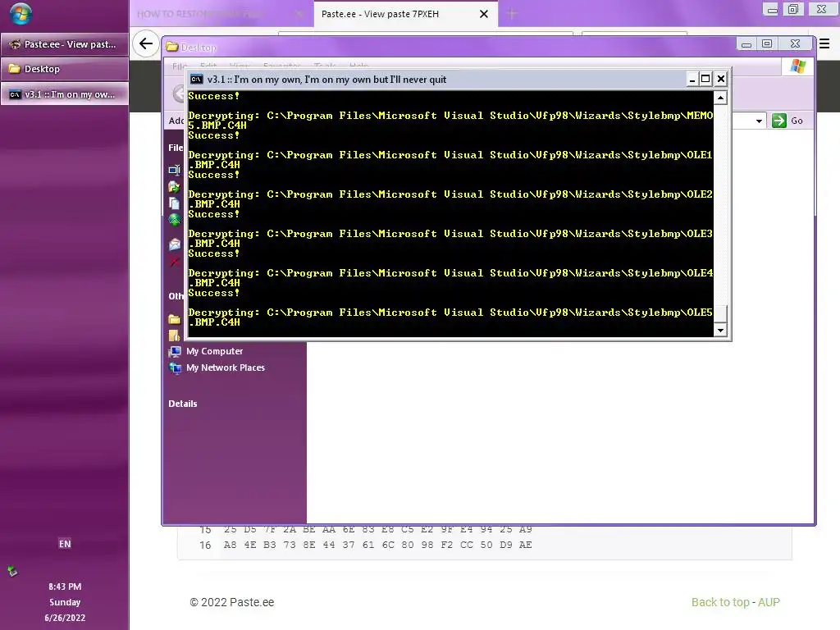Click the 8:43 PM clock

click(65, 587)
